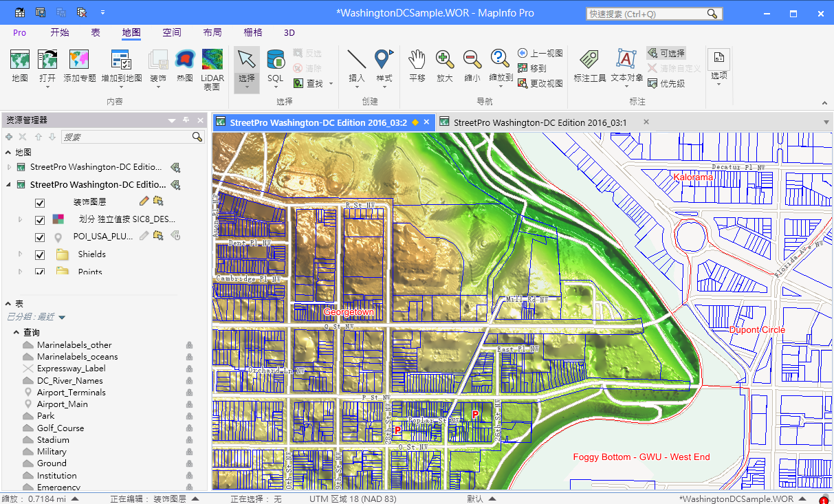Switch to the 表 ribbon tab
Screen dimensions: 834x504
[x=96, y=32]
